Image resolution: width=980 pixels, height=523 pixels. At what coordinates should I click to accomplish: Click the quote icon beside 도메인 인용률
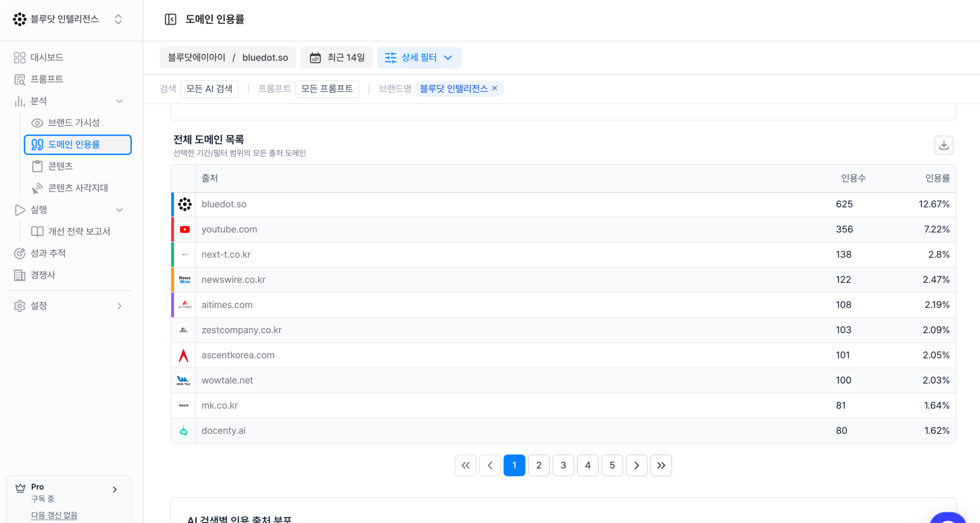click(37, 145)
